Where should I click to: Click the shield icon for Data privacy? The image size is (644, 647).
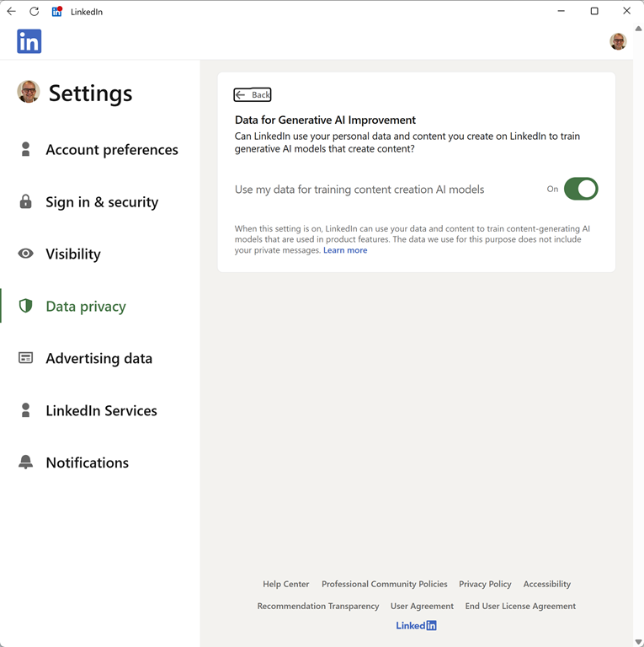(x=26, y=306)
